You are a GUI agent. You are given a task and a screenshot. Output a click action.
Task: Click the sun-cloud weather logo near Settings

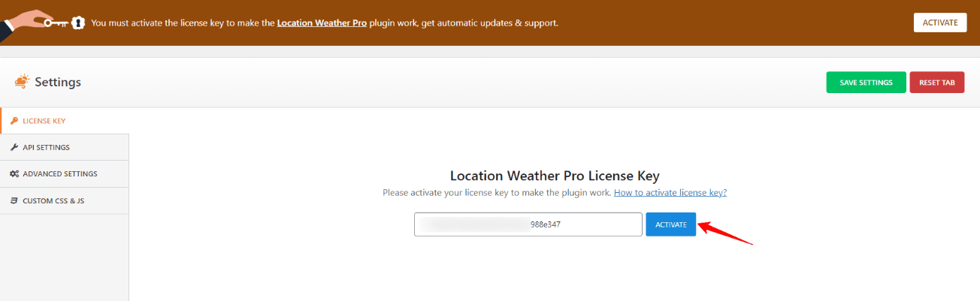click(x=22, y=82)
